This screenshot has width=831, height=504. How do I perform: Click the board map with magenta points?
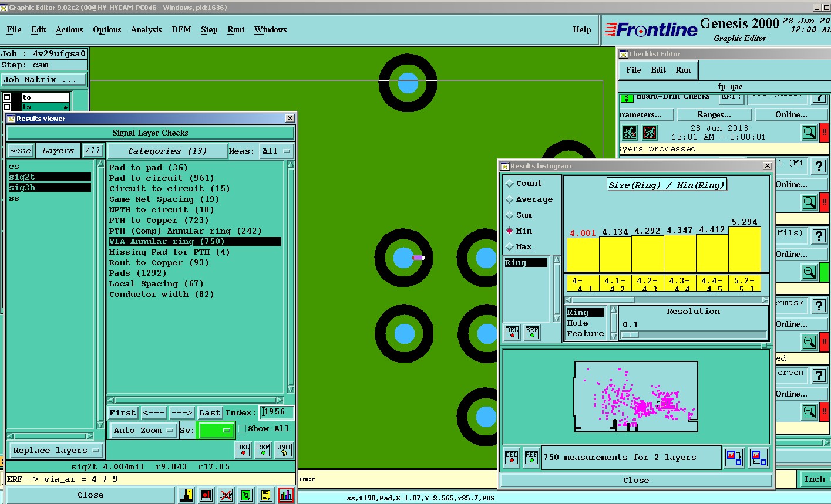[636, 397]
